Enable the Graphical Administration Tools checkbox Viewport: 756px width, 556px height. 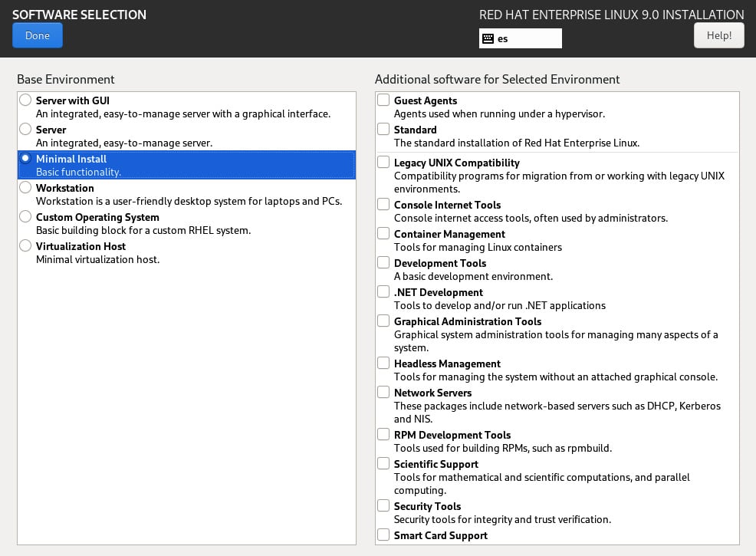click(x=383, y=321)
